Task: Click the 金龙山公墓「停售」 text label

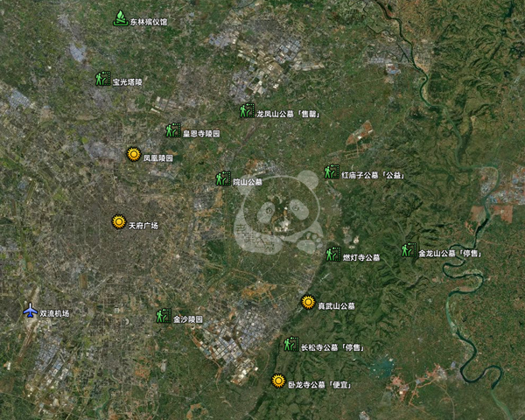Action: 450,254
